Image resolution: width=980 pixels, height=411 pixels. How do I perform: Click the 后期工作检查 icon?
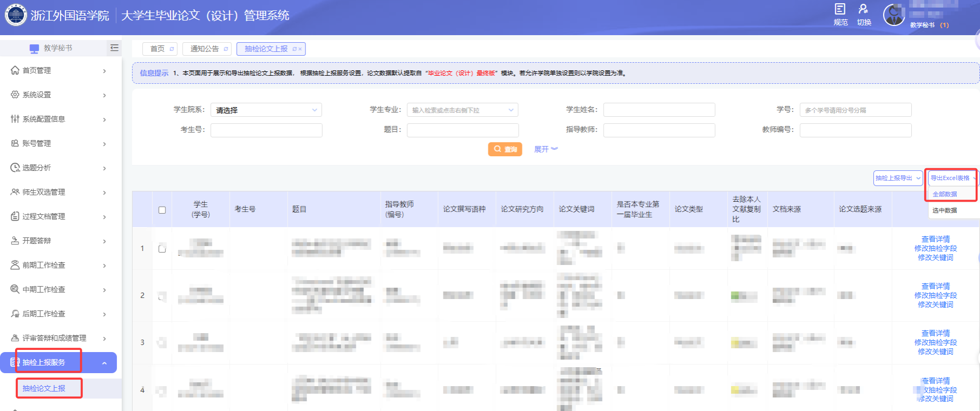pos(15,314)
